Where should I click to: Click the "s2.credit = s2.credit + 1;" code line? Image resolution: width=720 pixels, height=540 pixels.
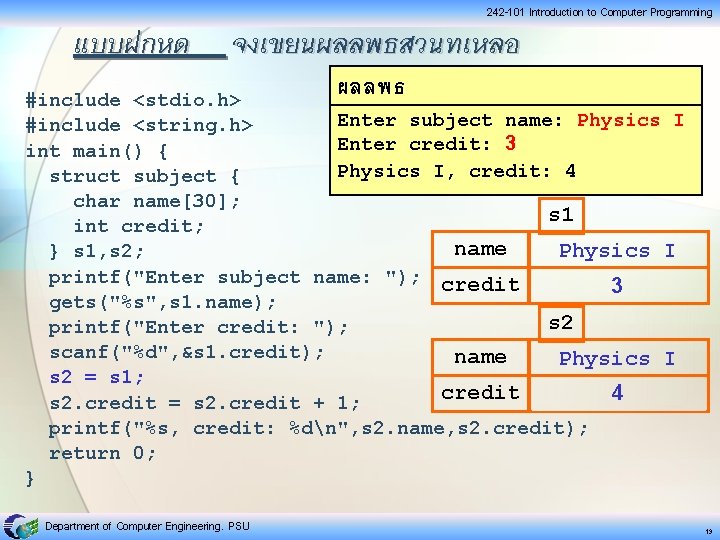(x=205, y=403)
